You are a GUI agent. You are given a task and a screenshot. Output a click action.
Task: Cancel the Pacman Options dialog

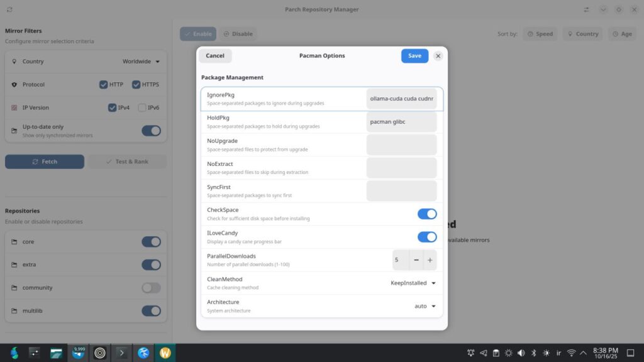(x=215, y=56)
